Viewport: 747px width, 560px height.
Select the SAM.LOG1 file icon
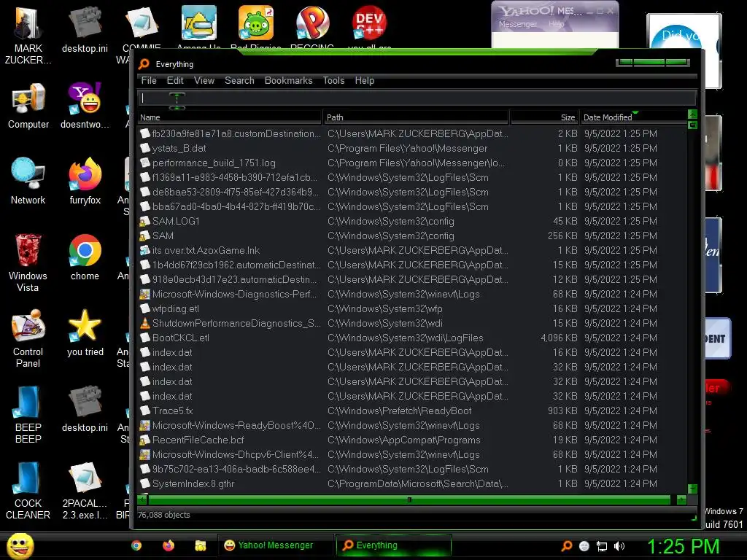(145, 221)
